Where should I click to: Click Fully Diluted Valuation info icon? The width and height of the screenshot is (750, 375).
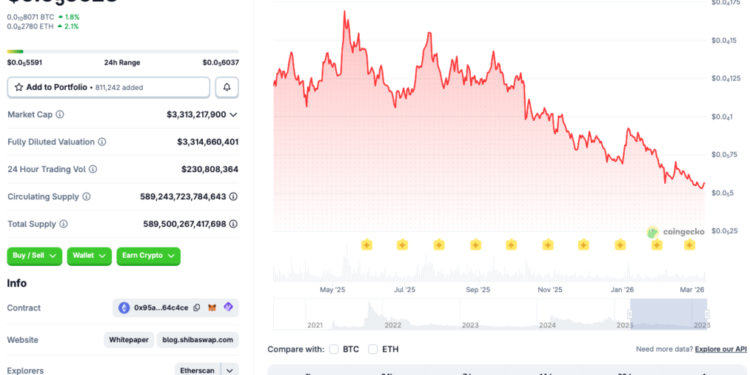tap(102, 142)
